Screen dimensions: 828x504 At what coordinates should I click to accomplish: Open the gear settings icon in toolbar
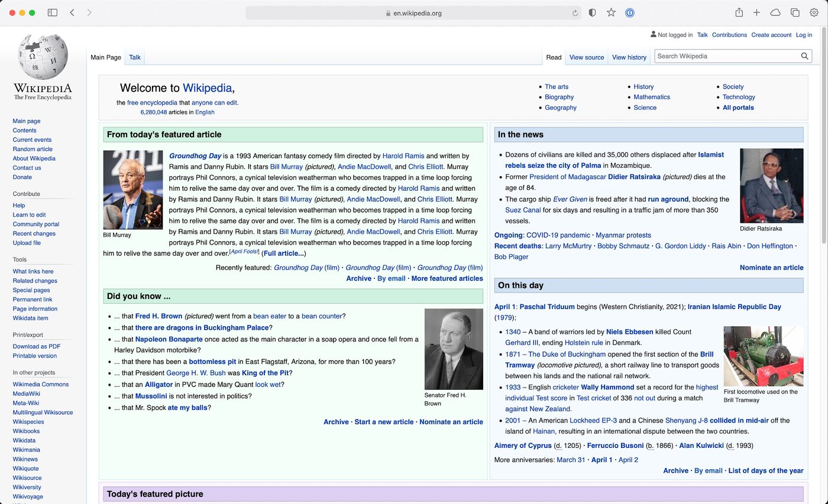814,12
